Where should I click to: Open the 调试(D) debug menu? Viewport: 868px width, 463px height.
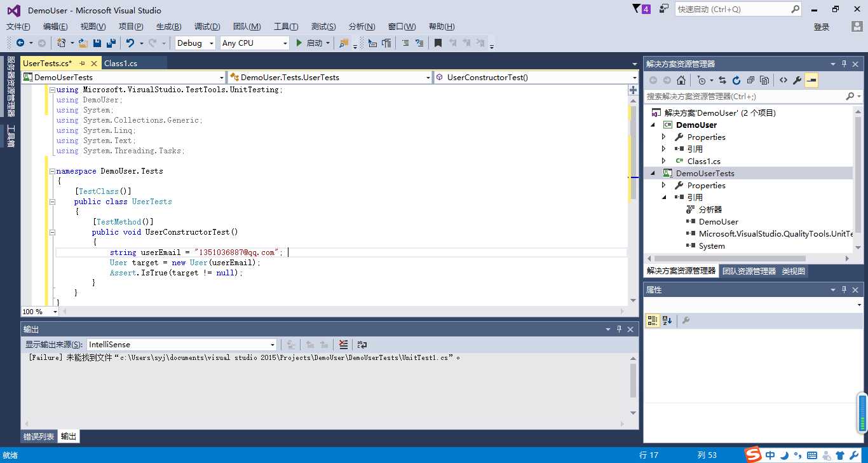point(207,26)
